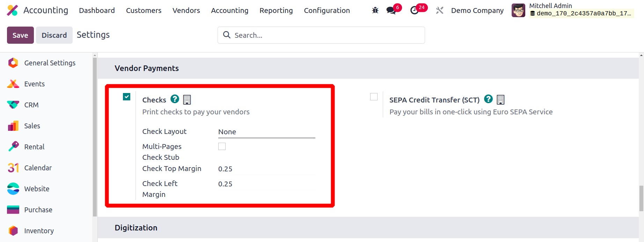
Task: Open the activities clock icon
Action: click(x=415, y=10)
